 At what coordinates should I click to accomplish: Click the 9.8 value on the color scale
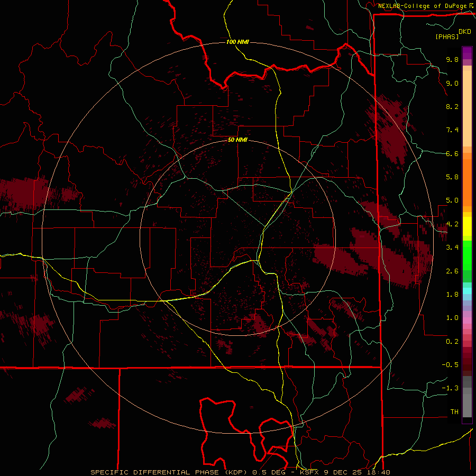tap(452, 59)
